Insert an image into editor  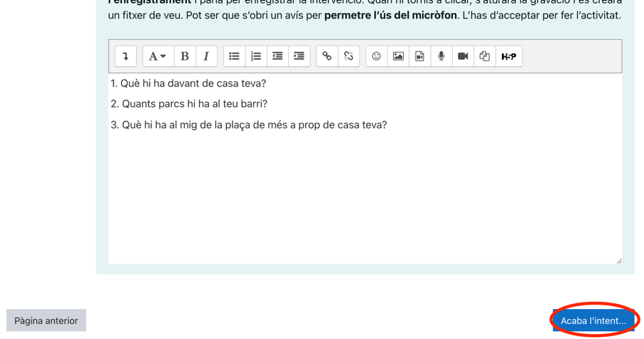coord(398,56)
